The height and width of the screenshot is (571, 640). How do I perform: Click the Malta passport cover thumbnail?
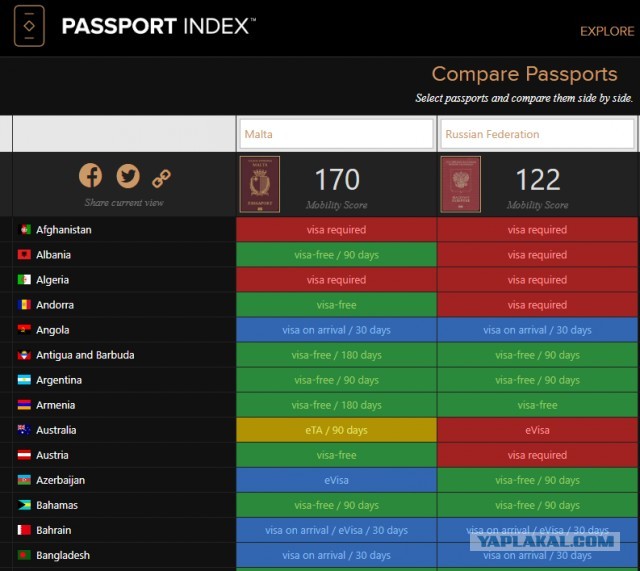point(260,184)
